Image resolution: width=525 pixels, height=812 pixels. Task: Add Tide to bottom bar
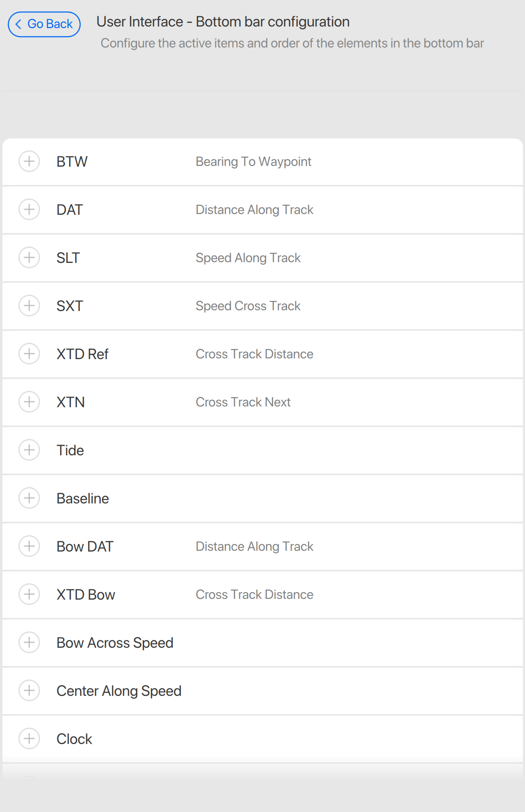tap(29, 450)
